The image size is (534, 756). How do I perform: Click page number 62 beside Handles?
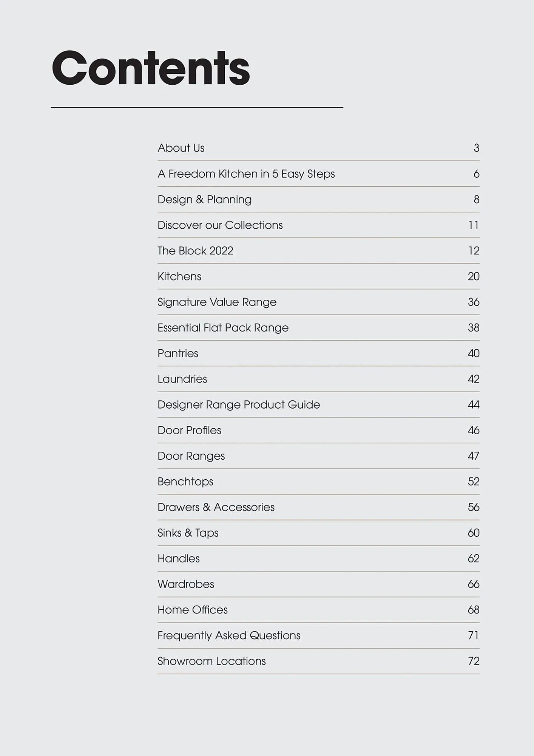(x=474, y=558)
